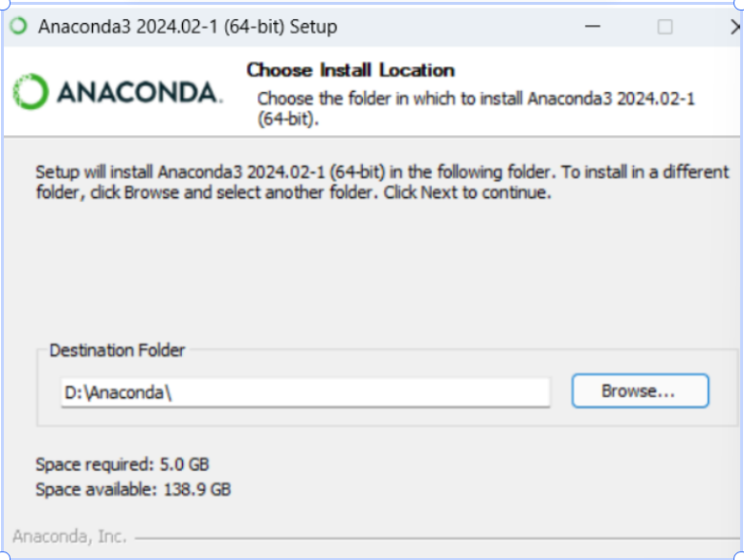Click the Setup will install instruction paragraph

(382, 182)
